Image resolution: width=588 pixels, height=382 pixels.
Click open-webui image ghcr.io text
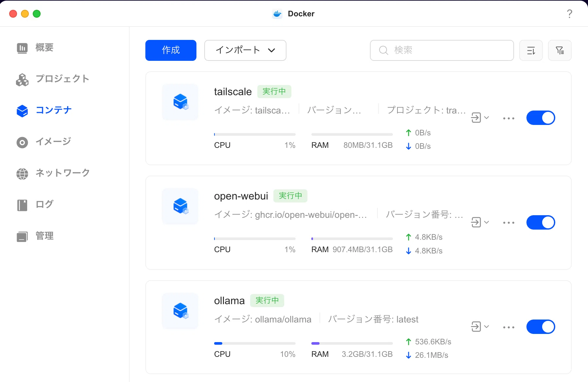(x=290, y=215)
